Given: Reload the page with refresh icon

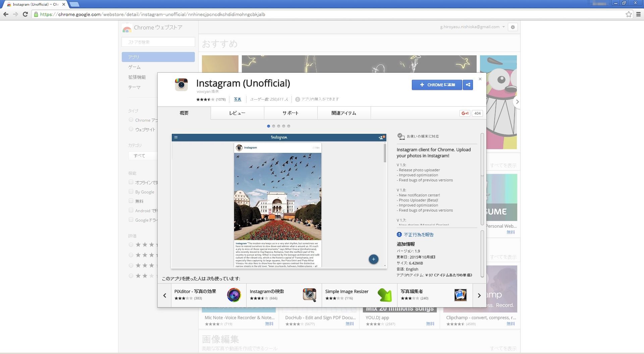Looking at the screenshot, I should click(25, 14).
